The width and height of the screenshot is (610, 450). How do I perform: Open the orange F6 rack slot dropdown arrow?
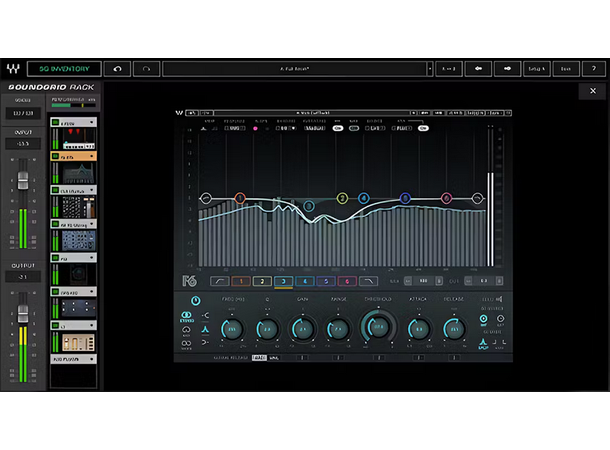tap(92, 156)
